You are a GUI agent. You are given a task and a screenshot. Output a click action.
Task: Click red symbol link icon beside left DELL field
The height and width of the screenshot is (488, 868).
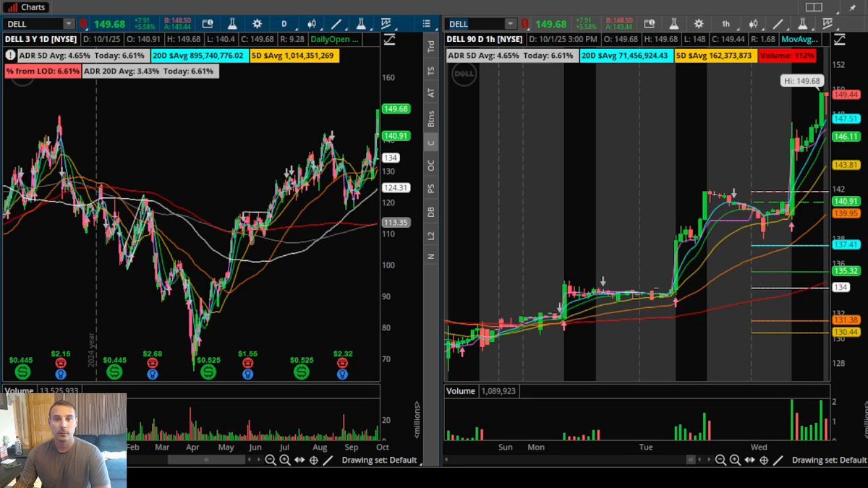click(84, 24)
